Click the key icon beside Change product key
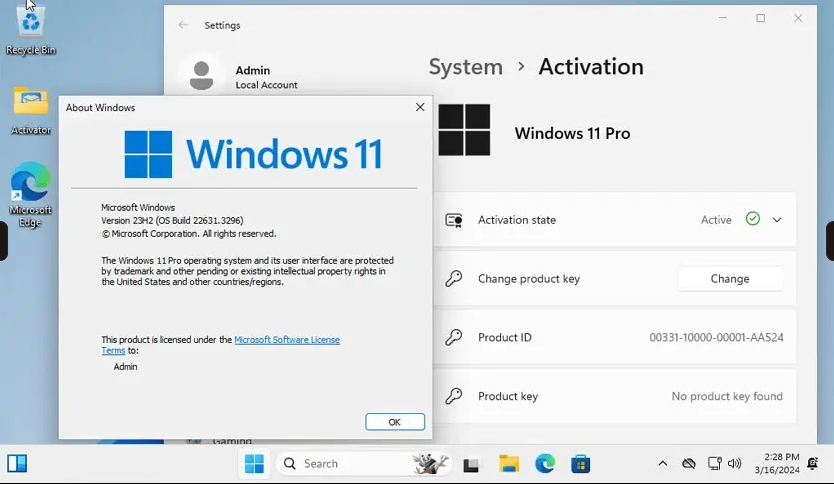The image size is (834, 484). pos(454,279)
